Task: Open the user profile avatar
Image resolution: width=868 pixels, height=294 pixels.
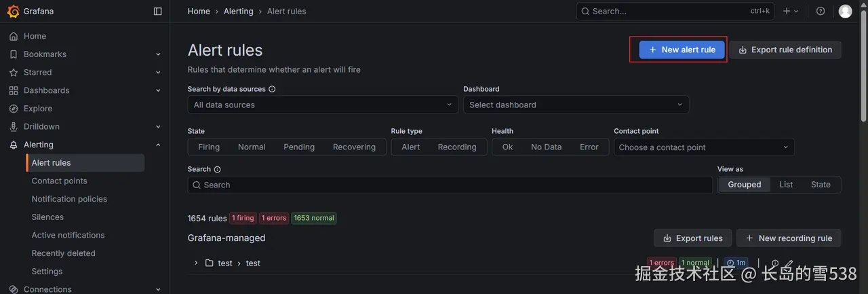Action: coord(845,11)
